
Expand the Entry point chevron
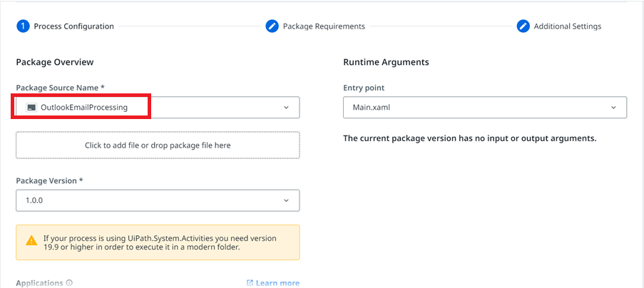pos(613,108)
